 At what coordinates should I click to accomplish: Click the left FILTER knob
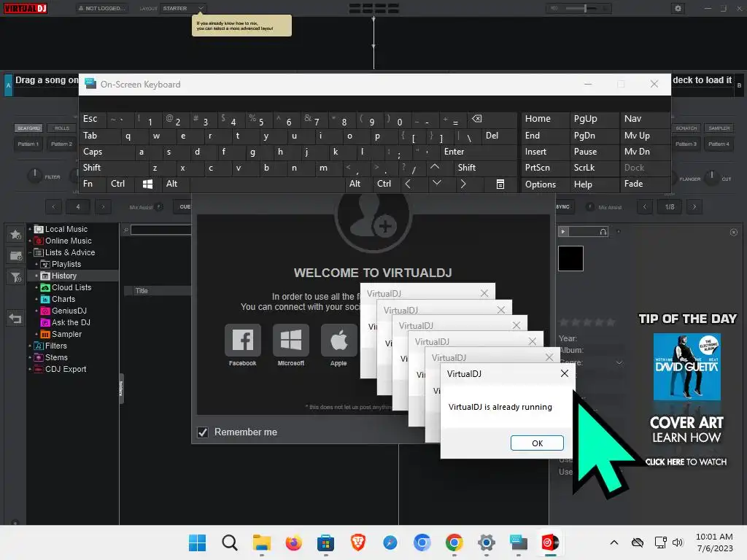(x=34, y=176)
